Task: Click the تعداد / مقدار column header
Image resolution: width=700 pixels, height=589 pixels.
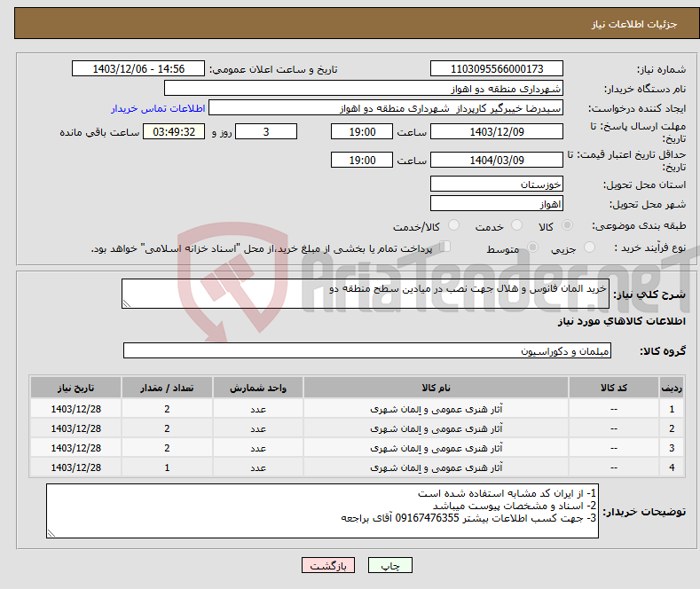Action: (167, 388)
